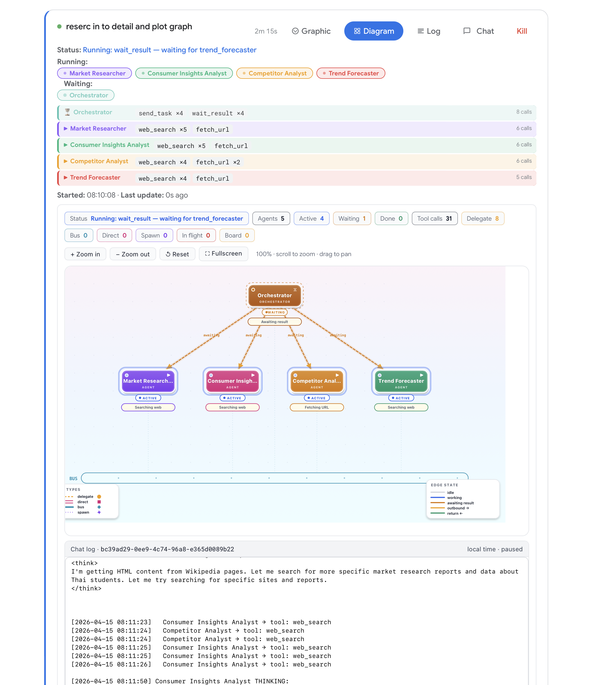Image resolution: width=616 pixels, height=685 pixels.
Task: Click the Tool calls 31 stat pill
Action: (434, 218)
